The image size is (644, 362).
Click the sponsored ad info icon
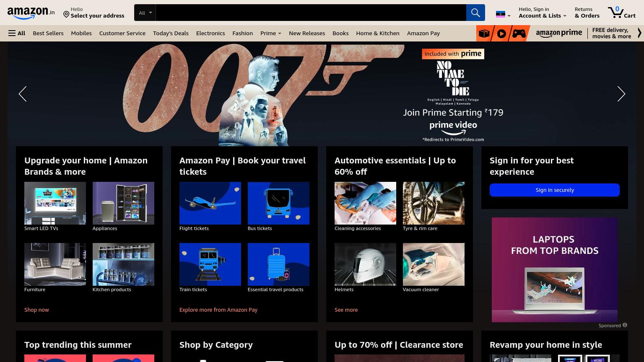pyautogui.click(x=625, y=325)
